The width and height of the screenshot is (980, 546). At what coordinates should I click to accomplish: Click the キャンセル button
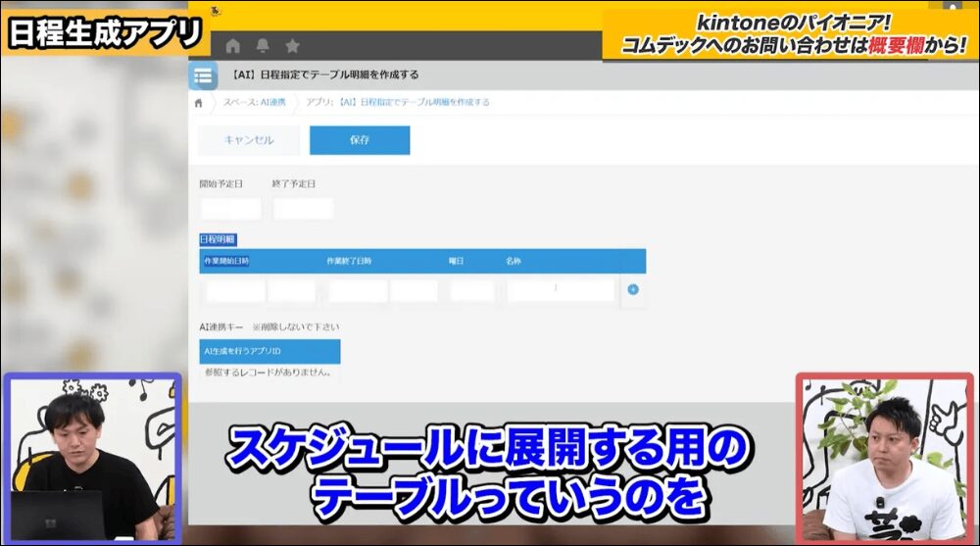[x=249, y=140]
